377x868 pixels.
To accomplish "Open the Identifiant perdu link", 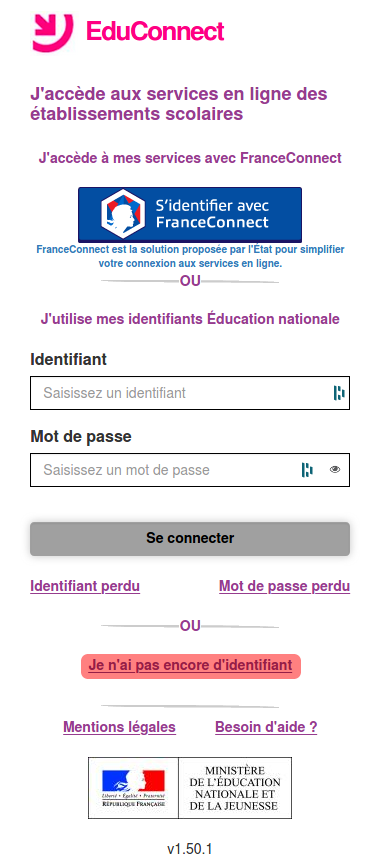I will click(85, 586).
